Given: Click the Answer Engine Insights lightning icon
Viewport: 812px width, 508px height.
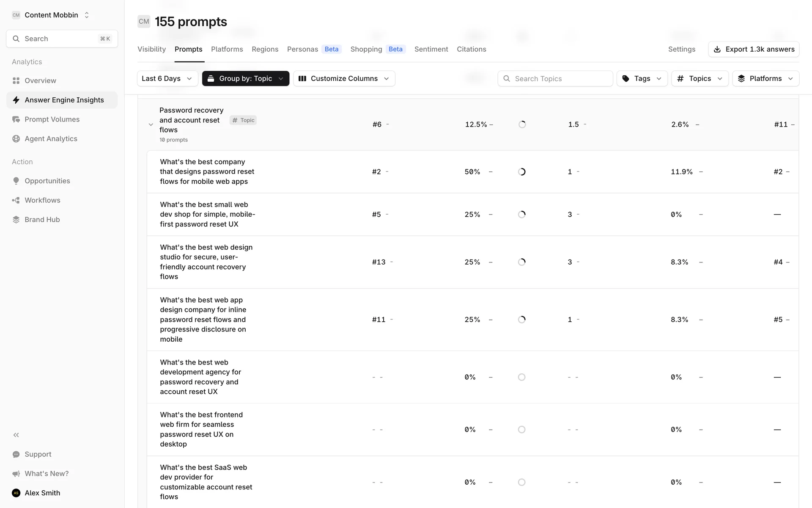Looking at the screenshot, I should pos(16,100).
